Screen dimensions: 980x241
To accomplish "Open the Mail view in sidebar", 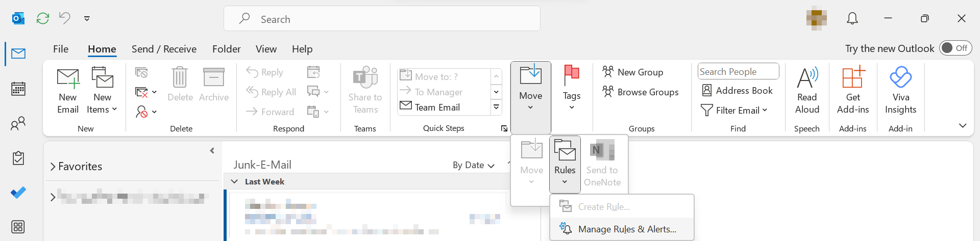I will click(18, 53).
